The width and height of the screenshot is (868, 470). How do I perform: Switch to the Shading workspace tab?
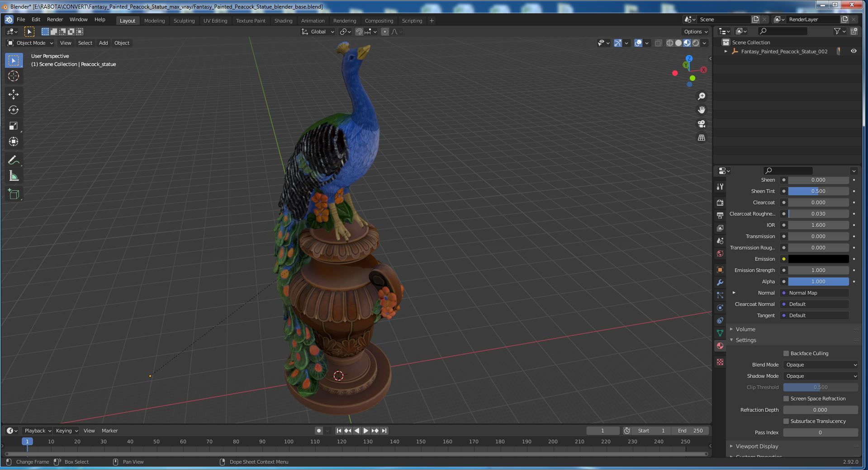pos(283,21)
